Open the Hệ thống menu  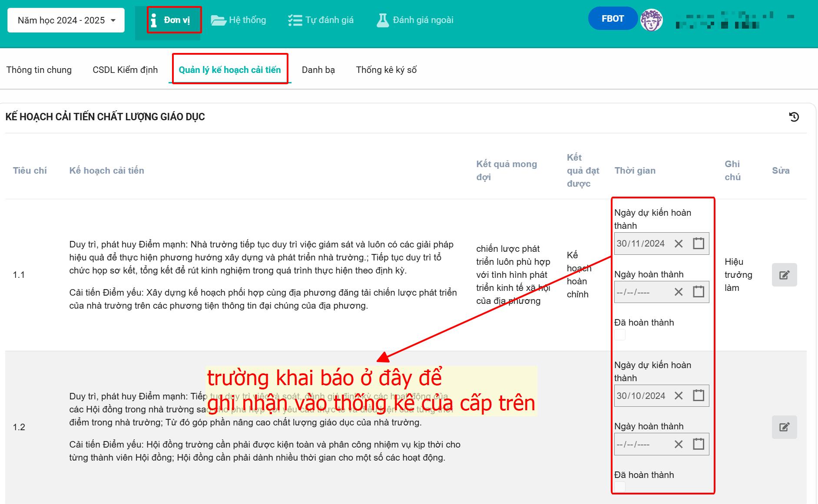coord(238,20)
